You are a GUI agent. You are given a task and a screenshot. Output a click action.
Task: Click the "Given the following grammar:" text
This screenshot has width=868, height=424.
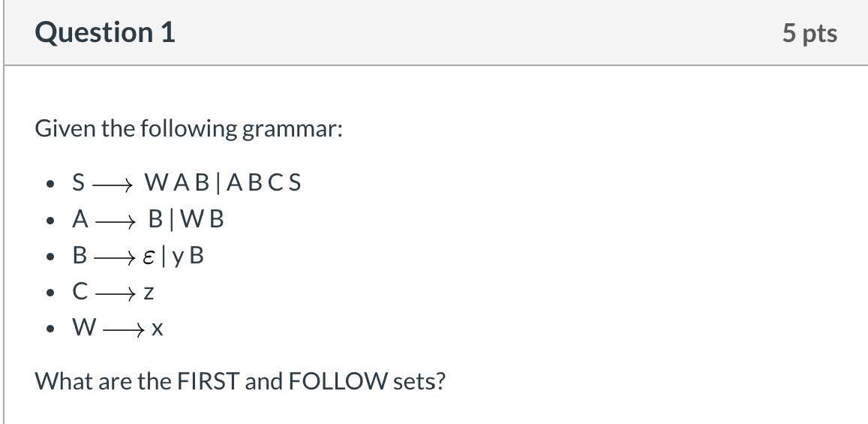click(188, 129)
